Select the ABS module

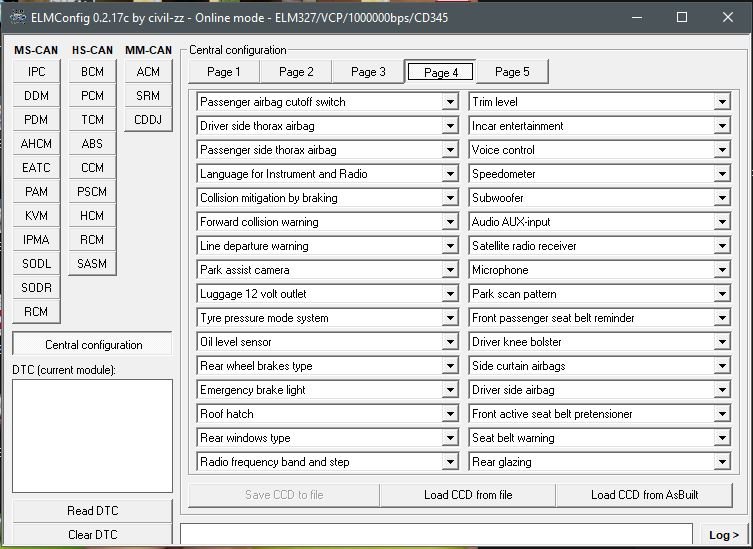pyautogui.click(x=92, y=144)
